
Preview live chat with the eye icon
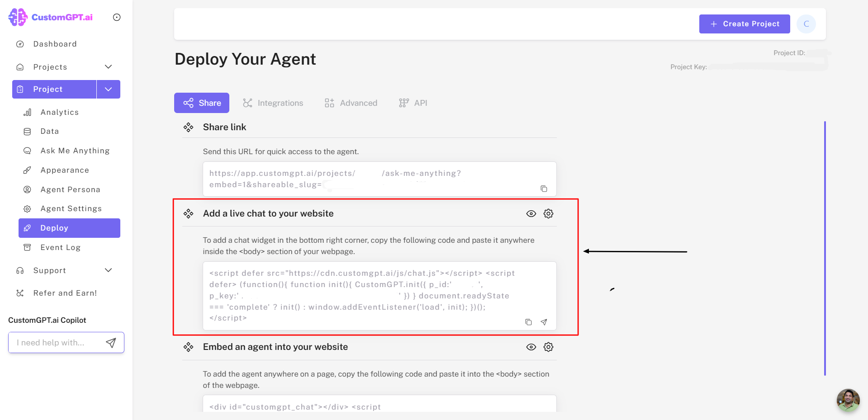click(531, 213)
